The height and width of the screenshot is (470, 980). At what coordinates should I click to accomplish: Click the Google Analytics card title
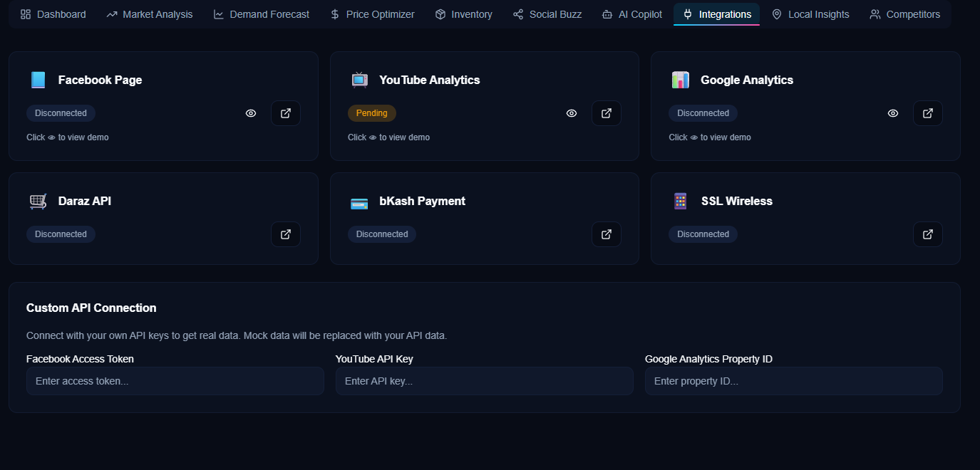(747, 80)
